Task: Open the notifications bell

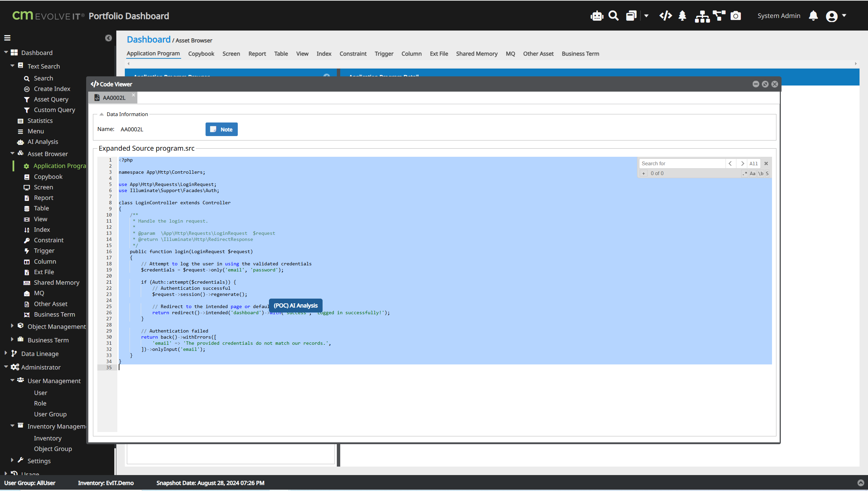Action: [x=813, y=16]
